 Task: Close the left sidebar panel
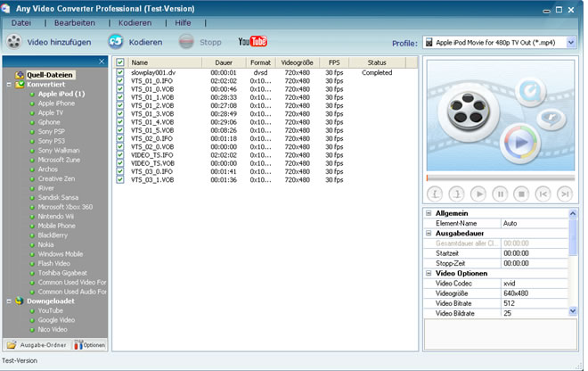(x=102, y=62)
